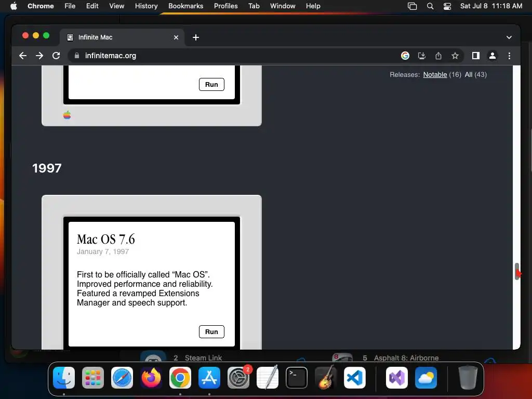Open Launchpad from the Dock
This screenshot has height=399, width=532.
coord(93,378)
